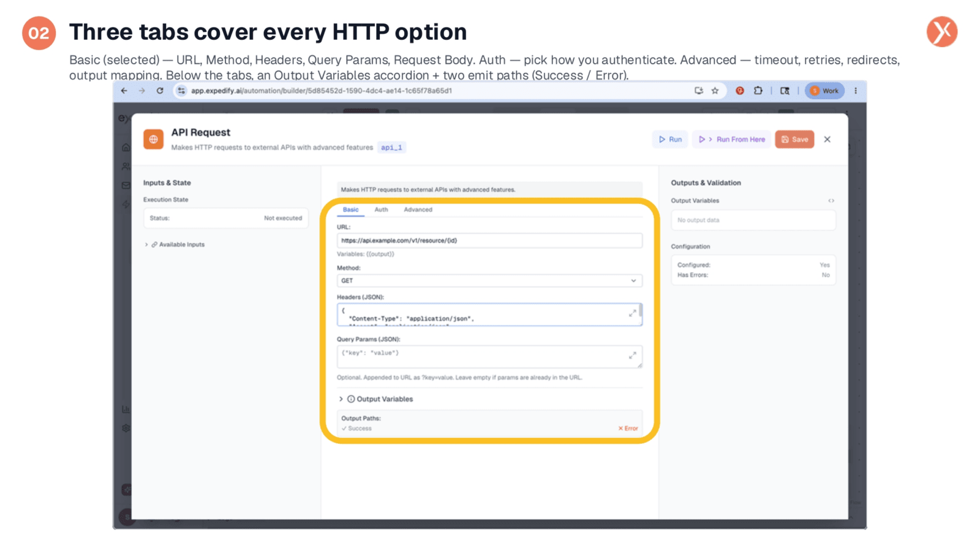This screenshot has width=980, height=551.
Task: Open site info icon in address bar
Action: tap(181, 91)
